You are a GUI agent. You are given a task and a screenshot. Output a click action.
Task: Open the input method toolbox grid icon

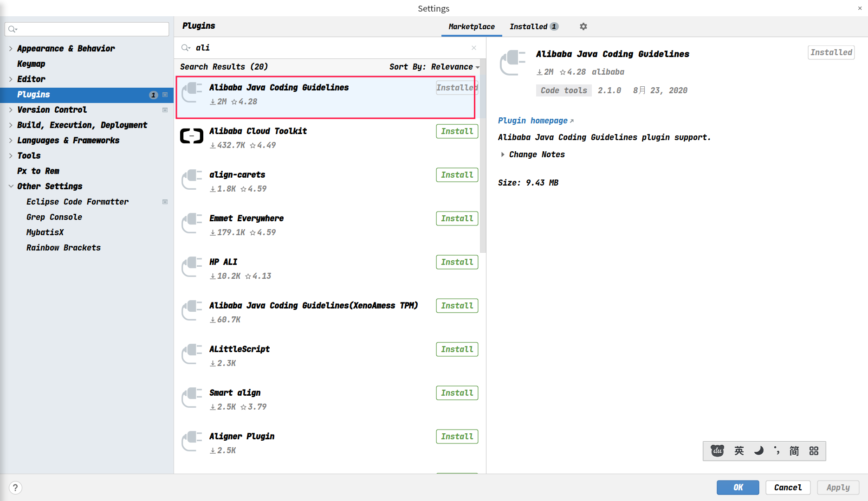pyautogui.click(x=814, y=451)
